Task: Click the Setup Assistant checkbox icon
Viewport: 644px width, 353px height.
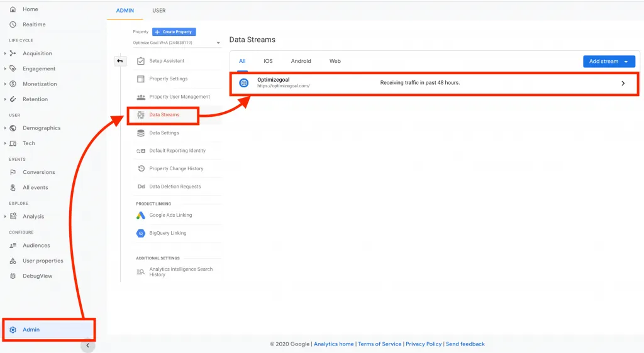Action: (x=141, y=61)
